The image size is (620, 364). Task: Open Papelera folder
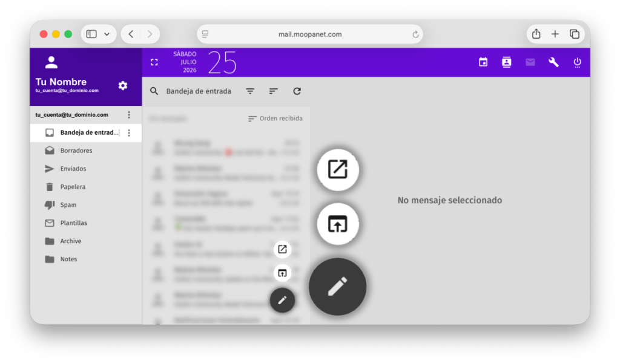86,187
